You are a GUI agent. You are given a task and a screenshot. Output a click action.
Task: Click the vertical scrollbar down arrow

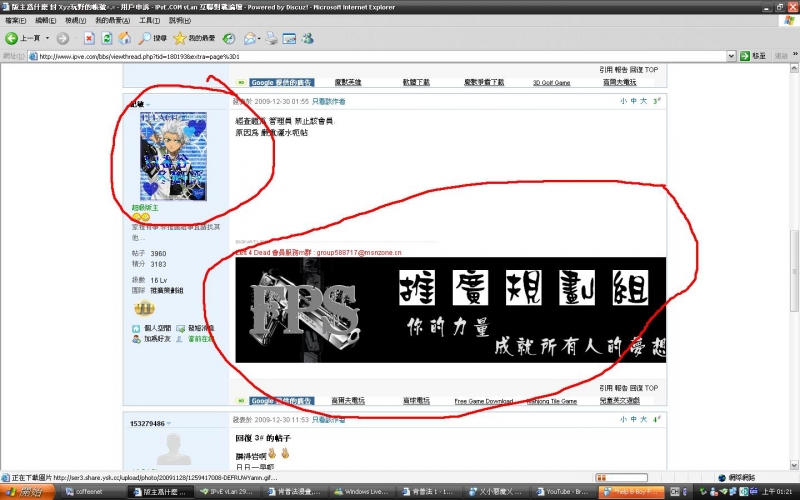(794, 465)
